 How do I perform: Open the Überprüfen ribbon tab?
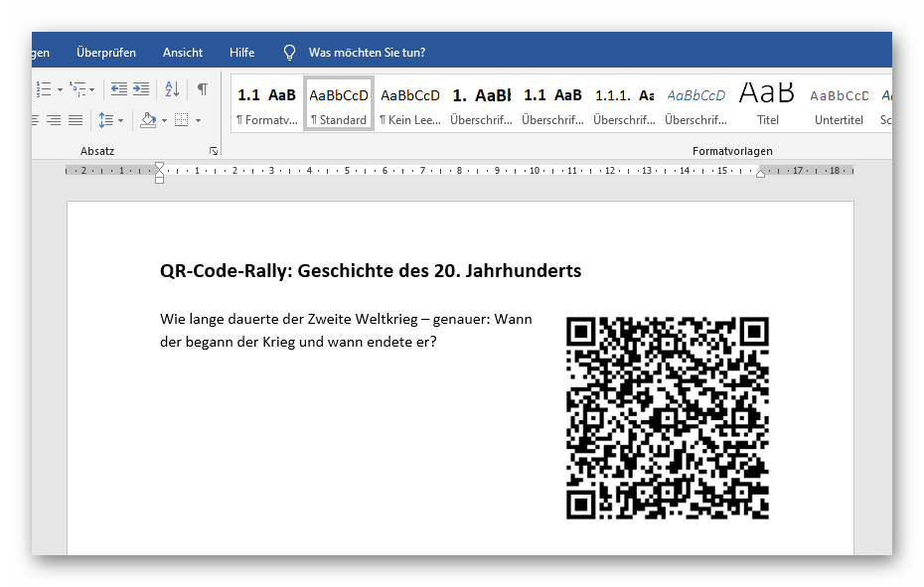pos(106,53)
